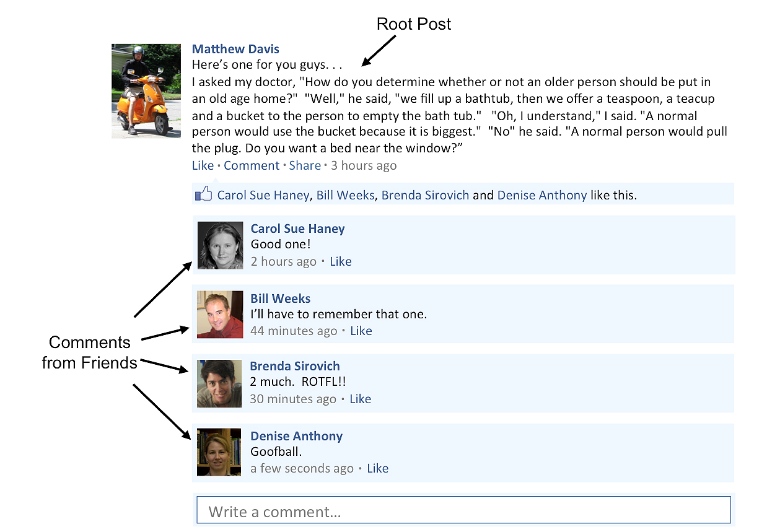The height and width of the screenshot is (532, 767).
Task: Open Carol Sue Haney in likes list
Action: 263,195
